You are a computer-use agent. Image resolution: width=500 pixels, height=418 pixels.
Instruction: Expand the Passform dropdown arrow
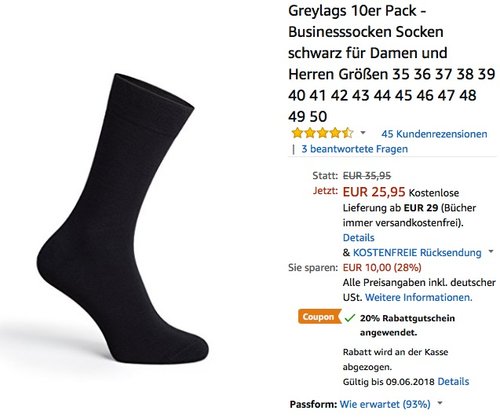coord(440,403)
